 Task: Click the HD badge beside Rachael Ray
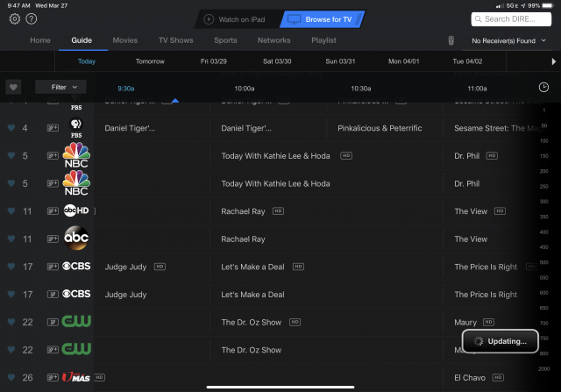point(278,211)
